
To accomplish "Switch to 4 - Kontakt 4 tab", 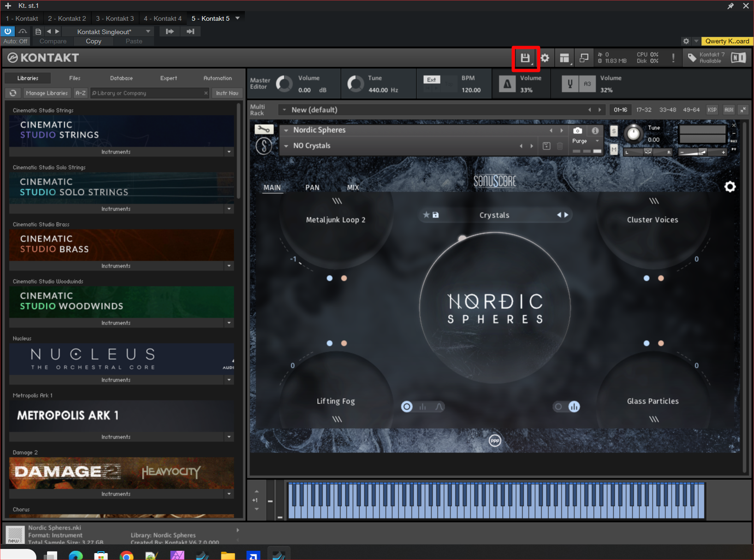I will (x=163, y=18).
